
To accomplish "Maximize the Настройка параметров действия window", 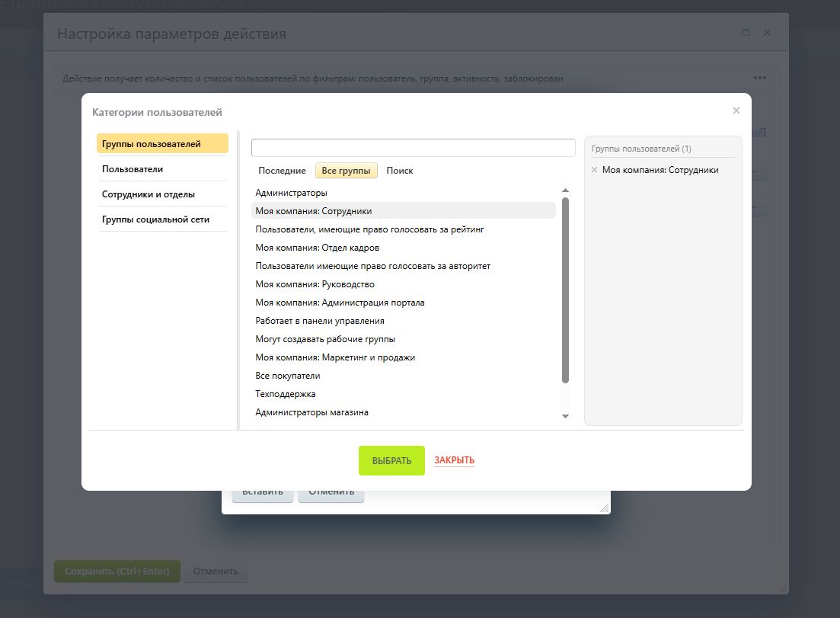I will [746, 33].
